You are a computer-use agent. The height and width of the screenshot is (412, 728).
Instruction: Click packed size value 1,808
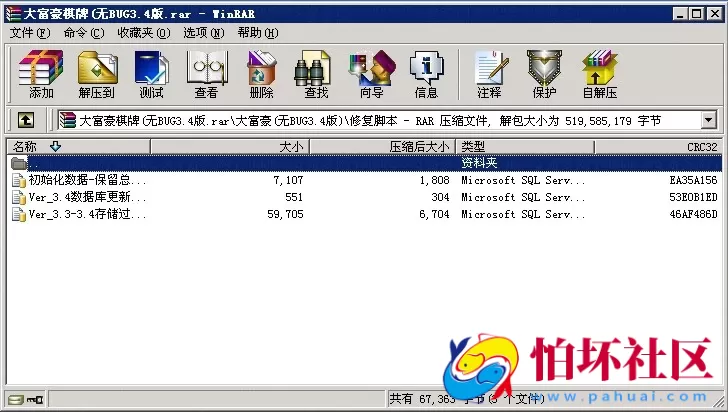click(435, 180)
